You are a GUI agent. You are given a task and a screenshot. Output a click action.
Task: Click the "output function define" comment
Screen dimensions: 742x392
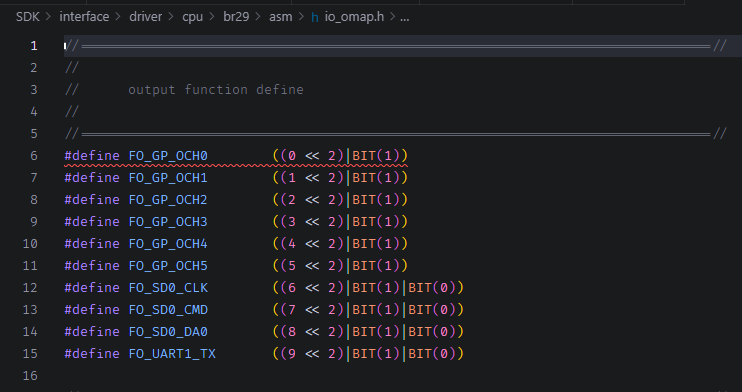216,90
